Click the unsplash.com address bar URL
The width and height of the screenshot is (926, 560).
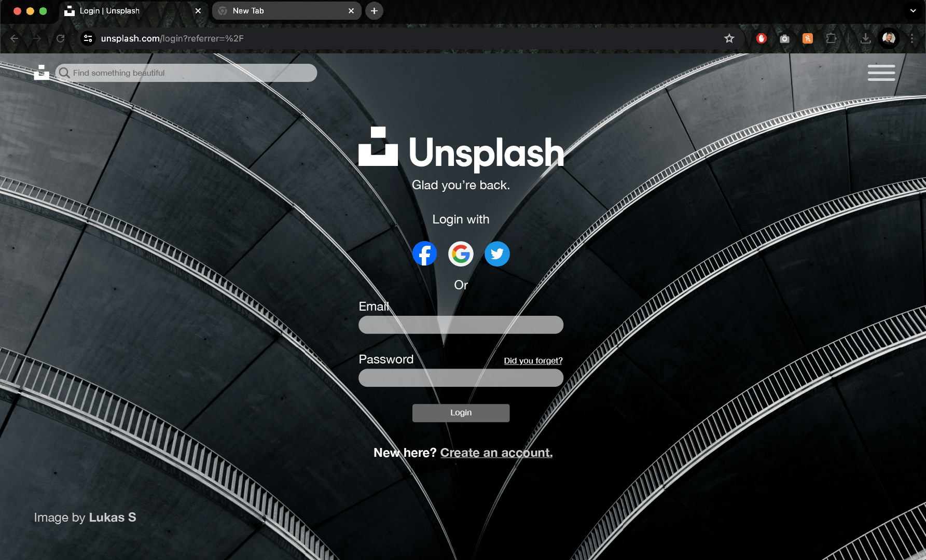point(172,38)
